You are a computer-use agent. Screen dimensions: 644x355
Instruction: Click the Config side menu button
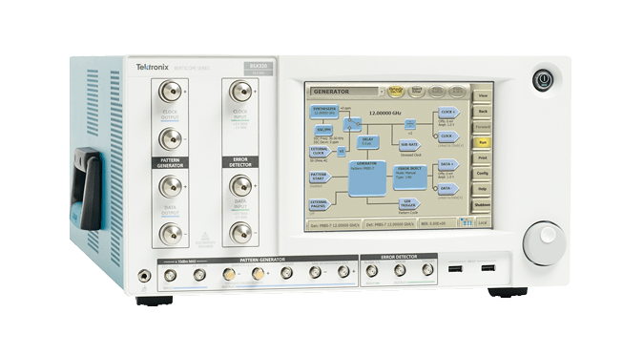(482, 174)
